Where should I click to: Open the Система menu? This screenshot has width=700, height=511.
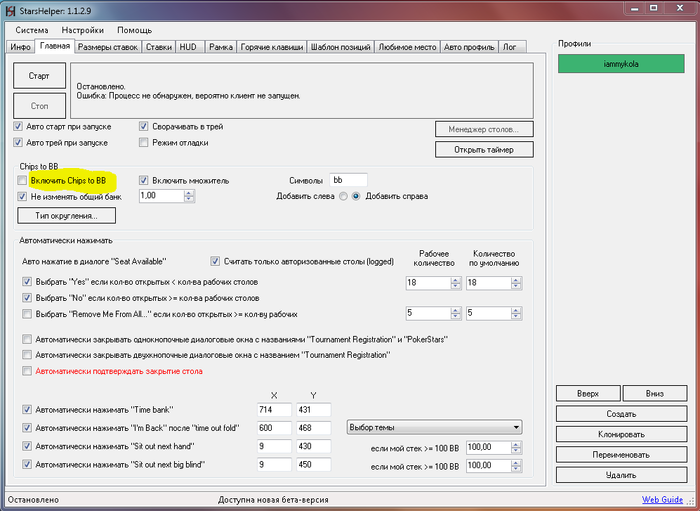32,30
